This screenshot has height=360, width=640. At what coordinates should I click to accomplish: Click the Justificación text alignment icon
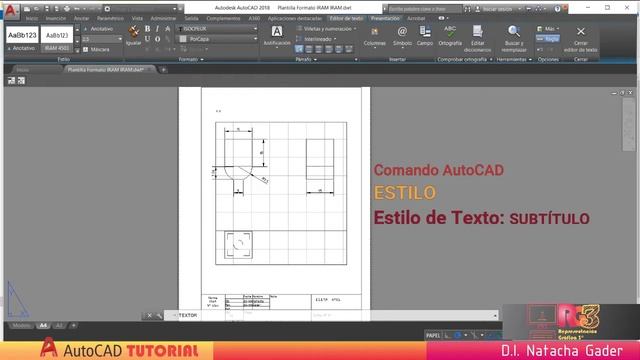[277, 36]
